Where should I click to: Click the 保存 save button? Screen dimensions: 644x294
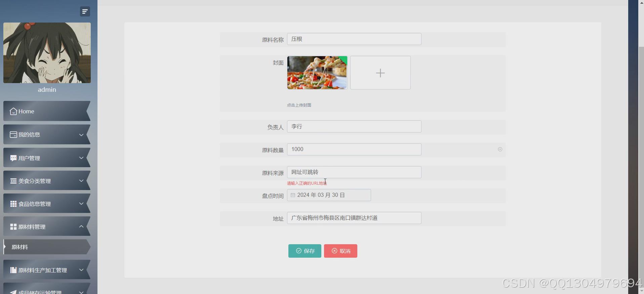[x=305, y=251]
